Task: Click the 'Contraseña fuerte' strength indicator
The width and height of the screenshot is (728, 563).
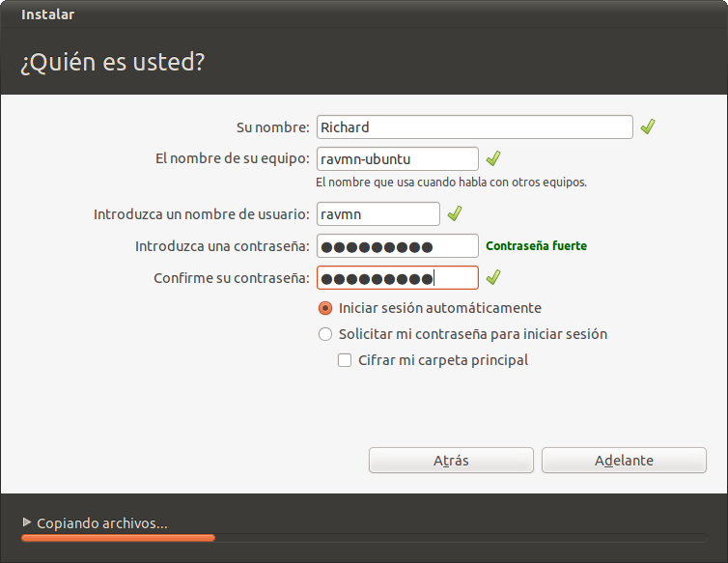Action: click(x=536, y=246)
